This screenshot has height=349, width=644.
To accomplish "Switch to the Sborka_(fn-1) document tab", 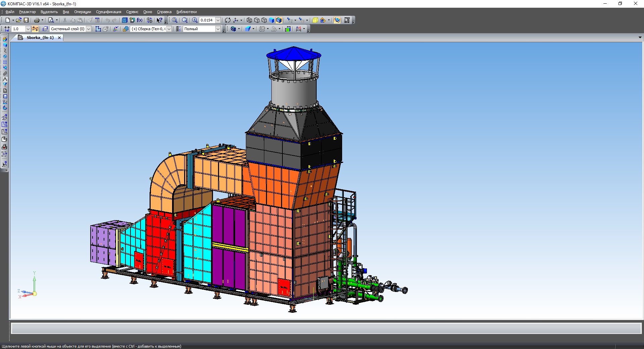I will pos(40,38).
